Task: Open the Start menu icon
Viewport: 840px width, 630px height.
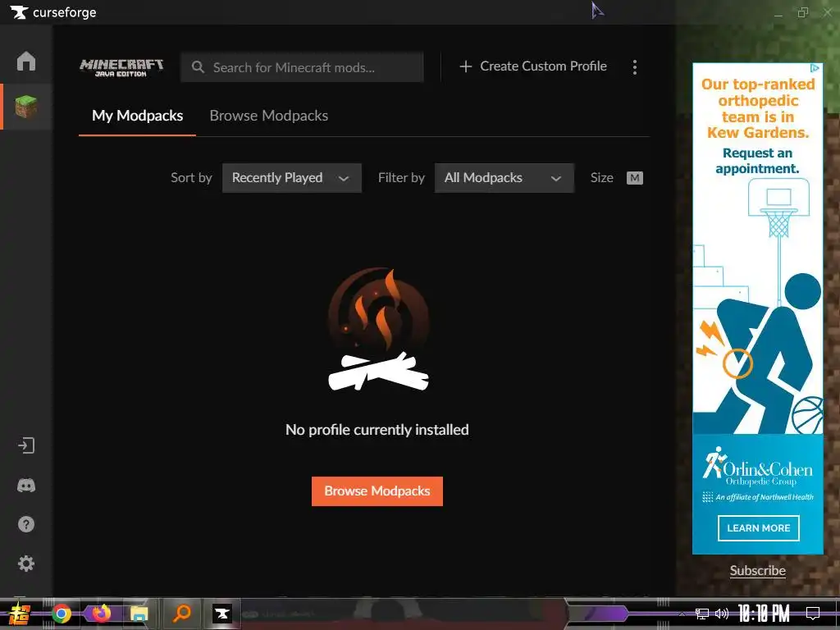Action: point(20,614)
